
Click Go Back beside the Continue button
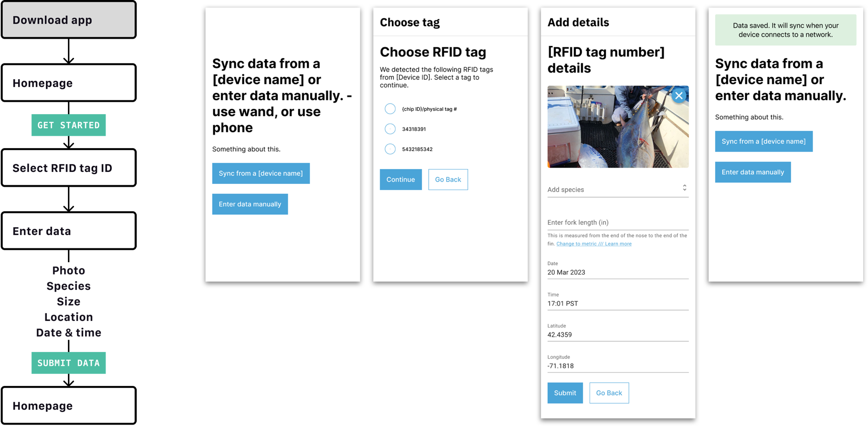tap(448, 180)
